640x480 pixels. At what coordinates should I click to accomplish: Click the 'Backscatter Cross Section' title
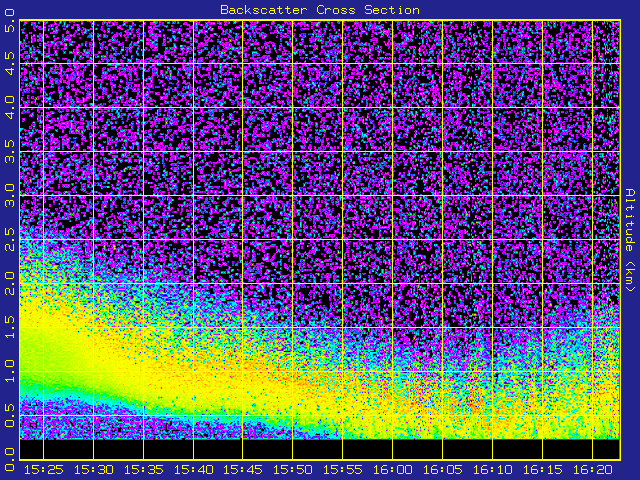pyautogui.click(x=320, y=10)
